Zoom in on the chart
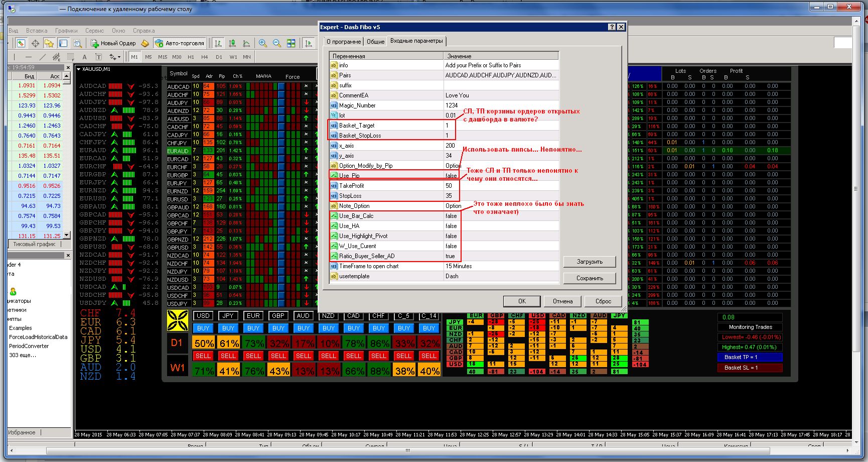 pyautogui.click(x=262, y=43)
